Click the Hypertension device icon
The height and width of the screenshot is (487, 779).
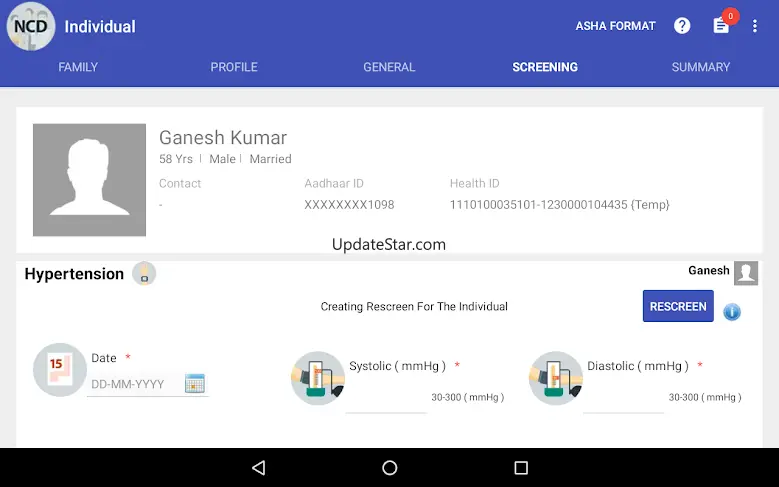coord(144,273)
